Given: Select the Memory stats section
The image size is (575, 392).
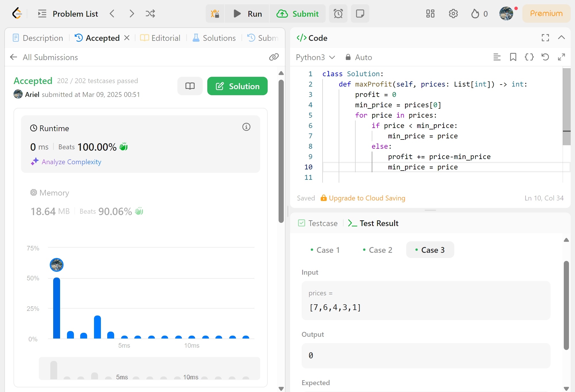Looking at the screenshot, I should point(141,202).
